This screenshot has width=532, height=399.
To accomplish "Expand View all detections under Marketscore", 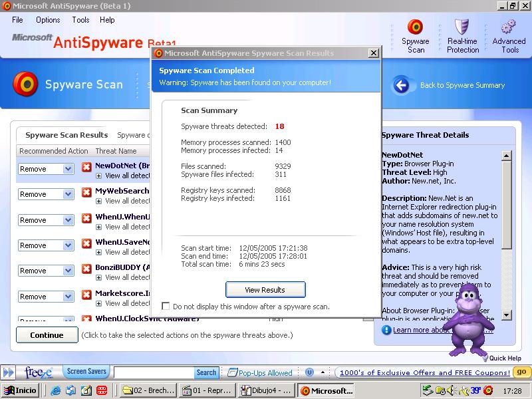I will (98, 303).
